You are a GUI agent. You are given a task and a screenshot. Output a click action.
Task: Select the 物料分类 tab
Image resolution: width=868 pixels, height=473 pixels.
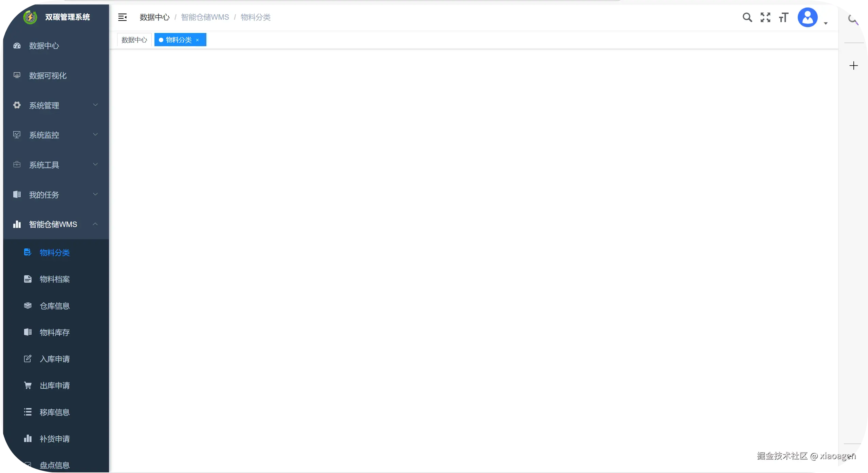[x=178, y=39]
